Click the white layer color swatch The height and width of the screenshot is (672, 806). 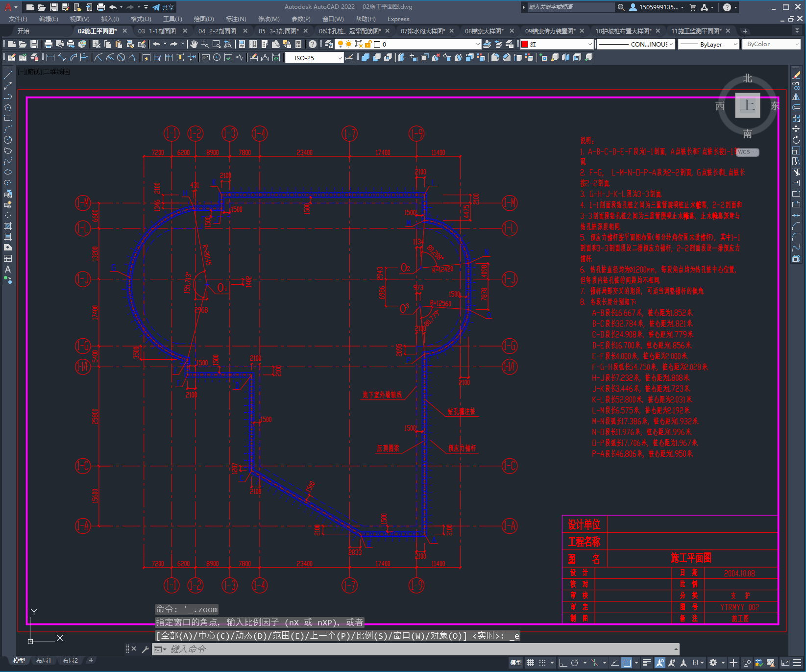(377, 44)
